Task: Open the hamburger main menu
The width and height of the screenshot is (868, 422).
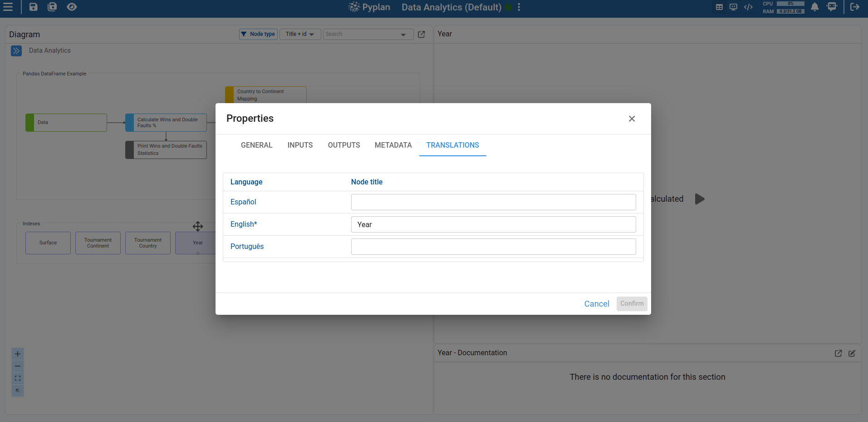Action: [8, 7]
